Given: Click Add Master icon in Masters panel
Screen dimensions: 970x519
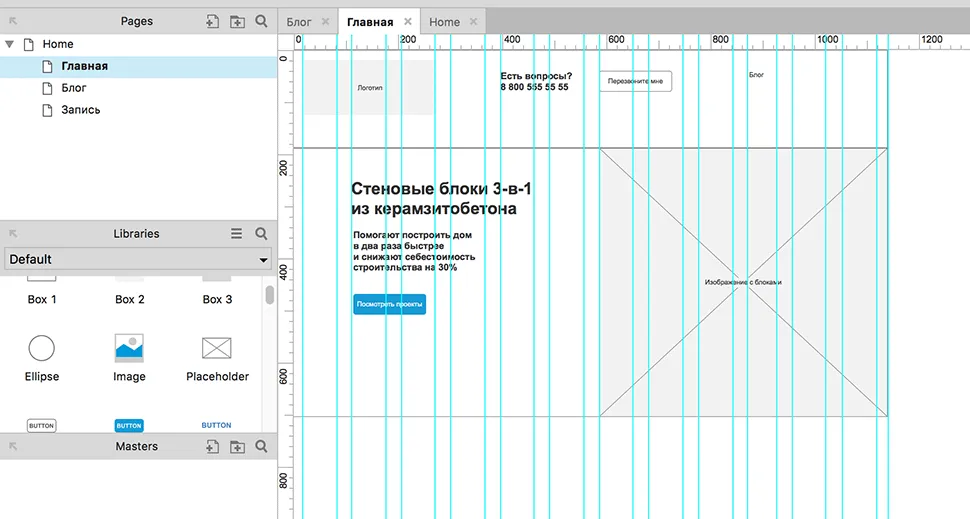Looking at the screenshot, I should click(x=212, y=446).
